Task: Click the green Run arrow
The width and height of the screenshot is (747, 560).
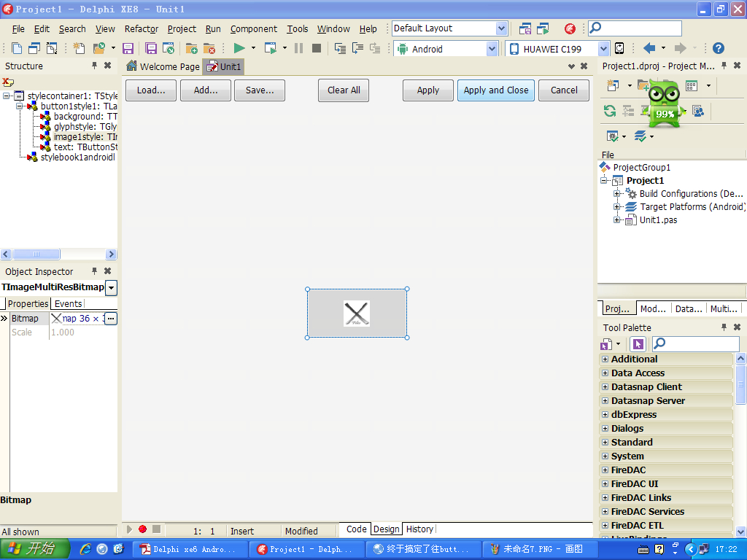Action: click(239, 48)
